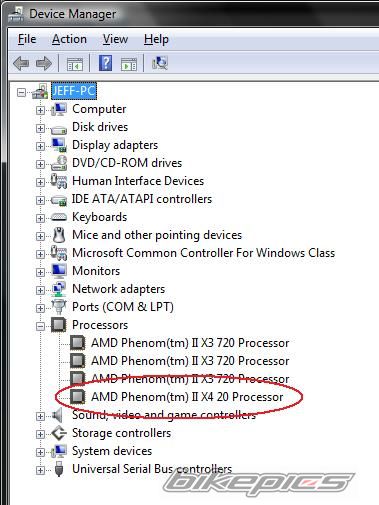Click the show/hide console tree icon
Viewport: 379px width, 505px height.
click(75, 63)
